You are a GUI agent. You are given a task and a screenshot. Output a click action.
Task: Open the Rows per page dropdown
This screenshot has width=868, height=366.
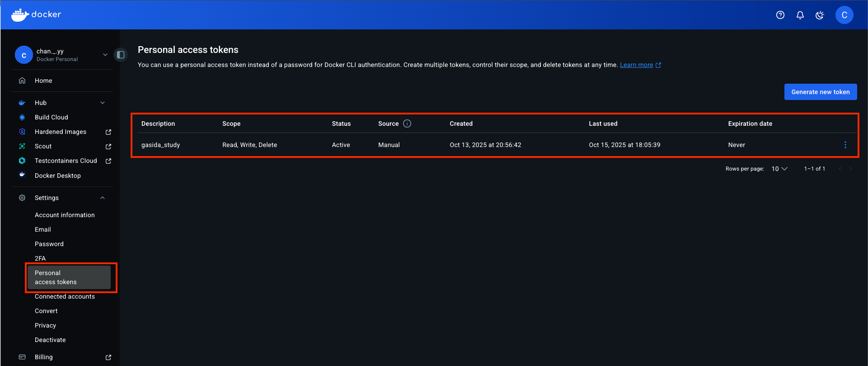[x=779, y=169]
